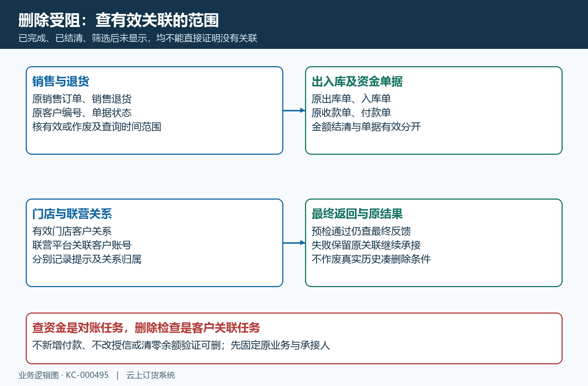Select the heading 门店与联营关系
Image resolution: width=588 pixels, height=386 pixels.
(x=72, y=214)
